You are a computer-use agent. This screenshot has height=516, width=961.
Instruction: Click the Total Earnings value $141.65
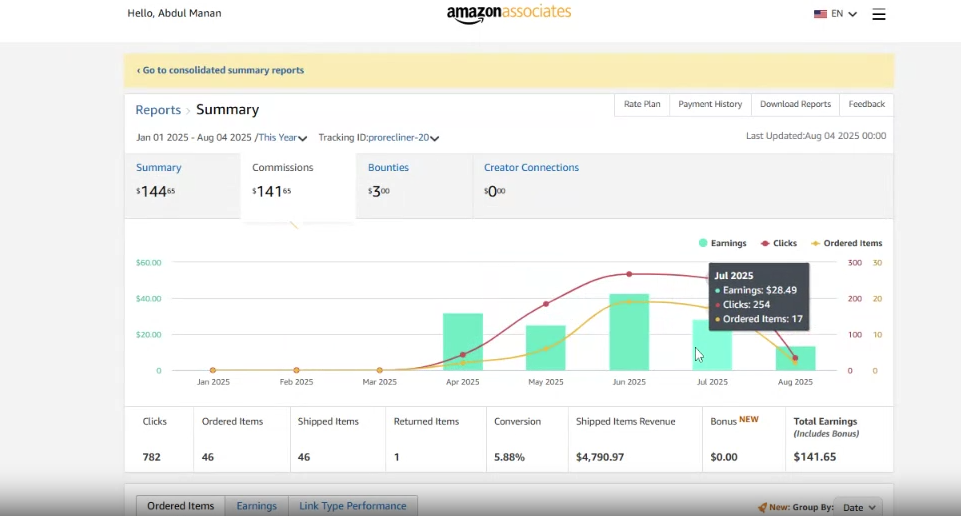(815, 457)
